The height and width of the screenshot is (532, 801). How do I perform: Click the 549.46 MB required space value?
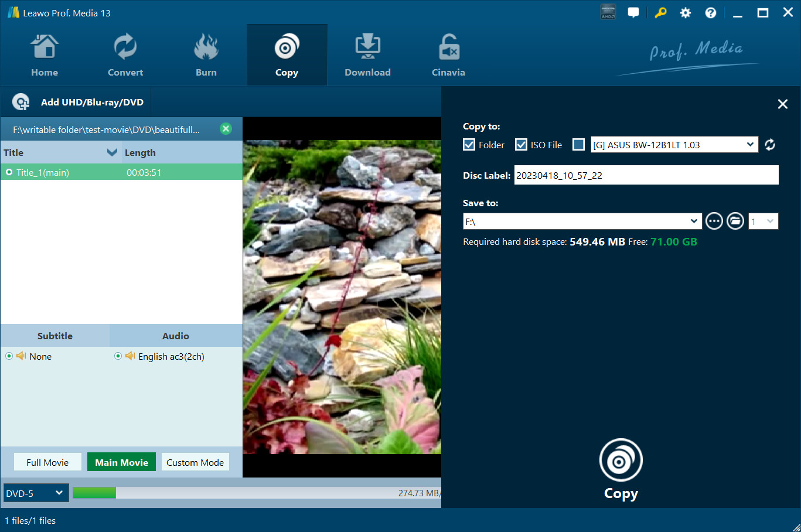point(597,242)
